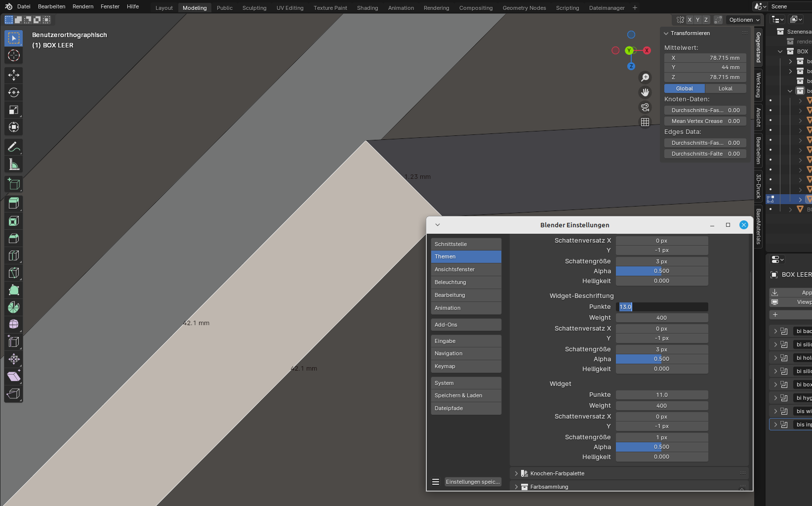
Task: Open the Add-Ons preferences section
Action: [x=466, y=325]
